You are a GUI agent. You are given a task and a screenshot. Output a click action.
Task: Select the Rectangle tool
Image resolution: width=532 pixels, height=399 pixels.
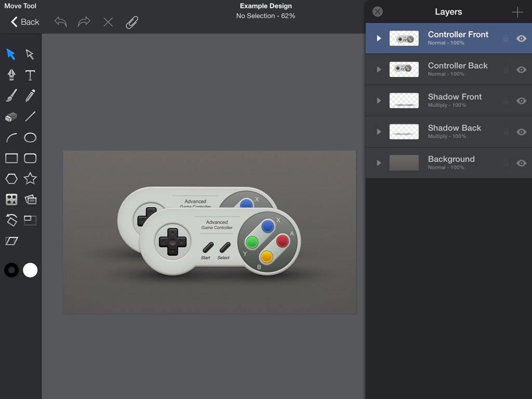point(11,158)
